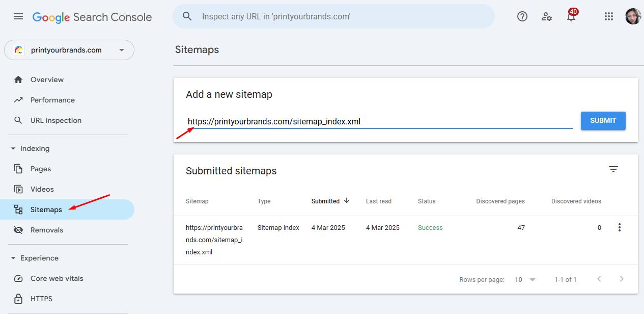Click the Sitemap index type cell
Image resolution: width=644 pixels, height=314 pixels.
pyautogui.click(x=278, y=228)
